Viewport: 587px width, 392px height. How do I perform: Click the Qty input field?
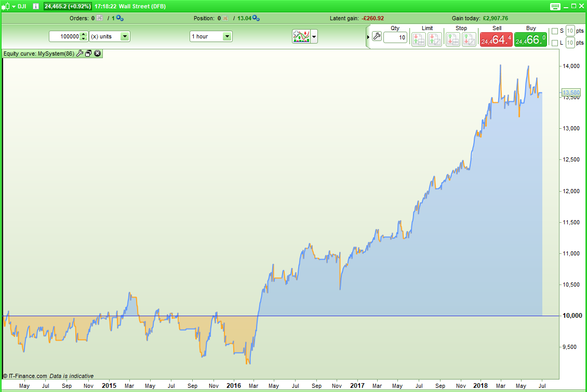click(395, 37)
